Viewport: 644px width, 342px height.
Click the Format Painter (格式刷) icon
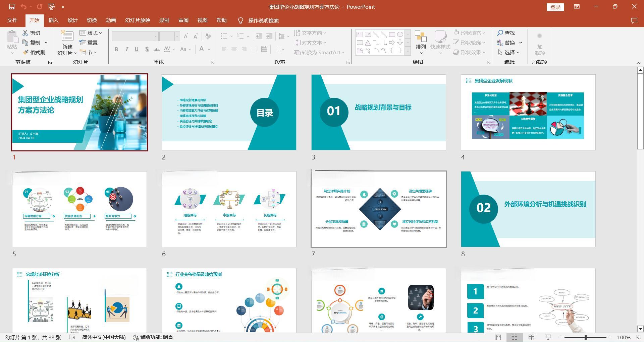(25, 52)
